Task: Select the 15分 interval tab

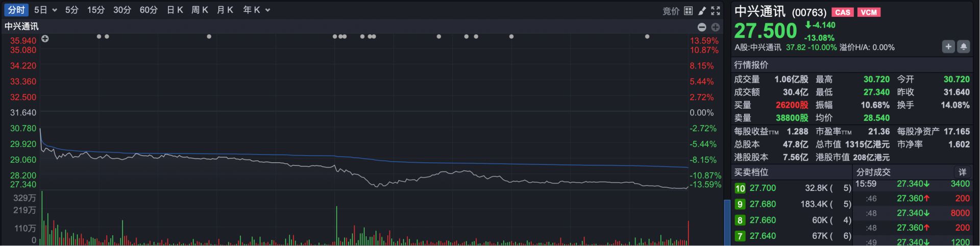Action: point(95,10)
